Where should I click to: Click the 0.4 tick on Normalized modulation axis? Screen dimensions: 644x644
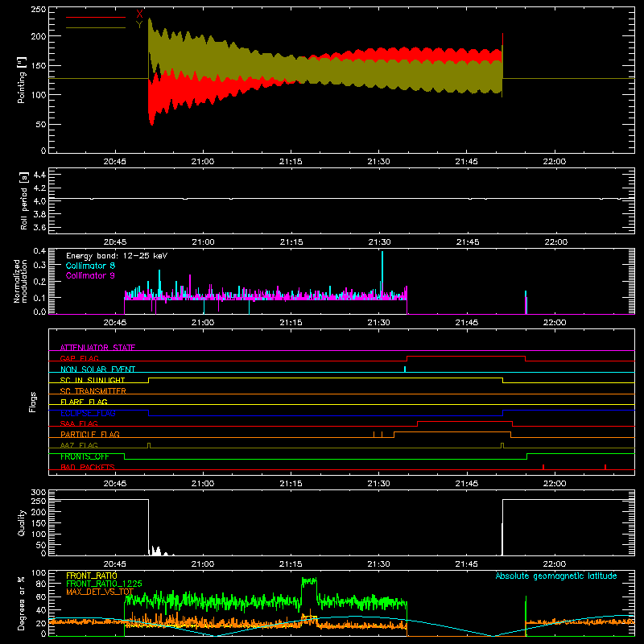pos(39,251)
